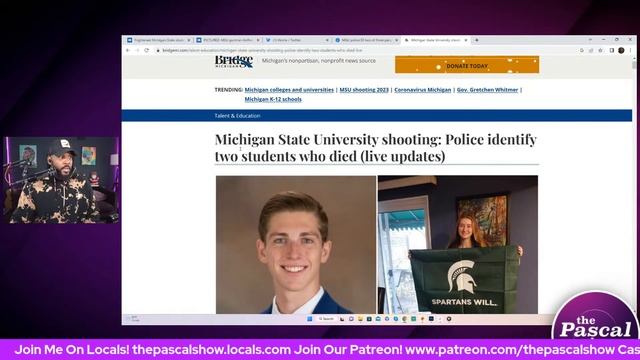Click the Bridge Michigan logo
640x360 pixels.
pos(234,62)
